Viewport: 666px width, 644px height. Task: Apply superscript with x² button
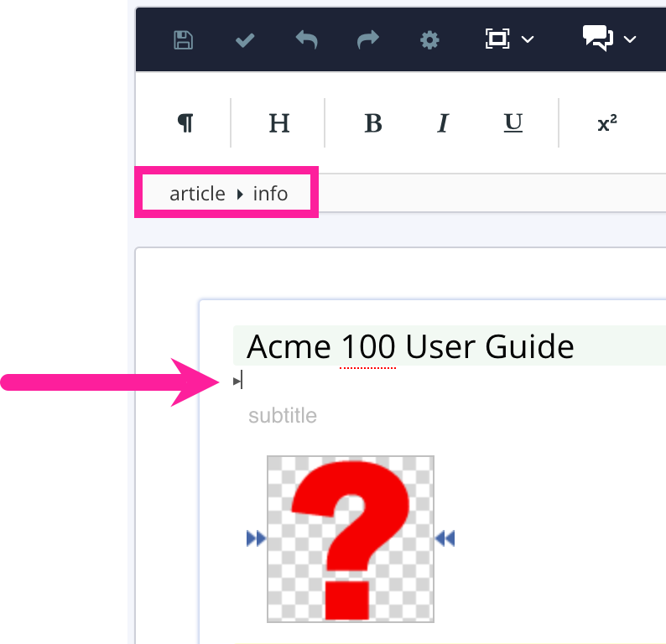point(607,123)
